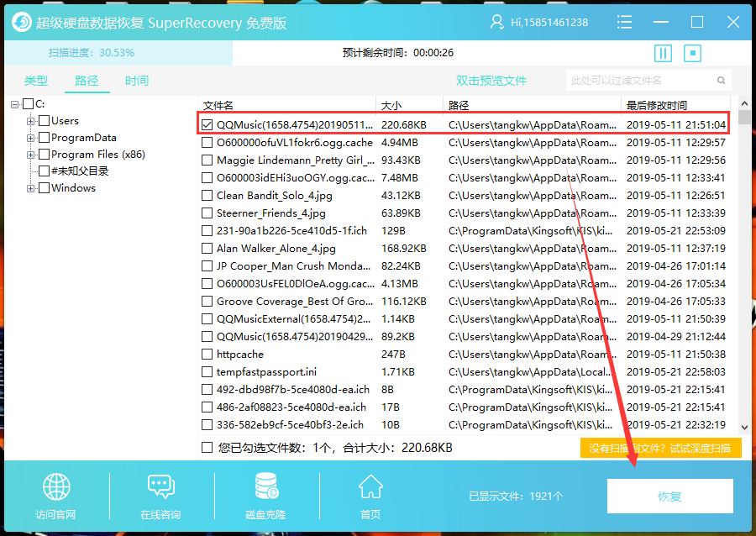756x536 pixels.
Task: Select the Windows folder in tree
Action: coord(73,188)
